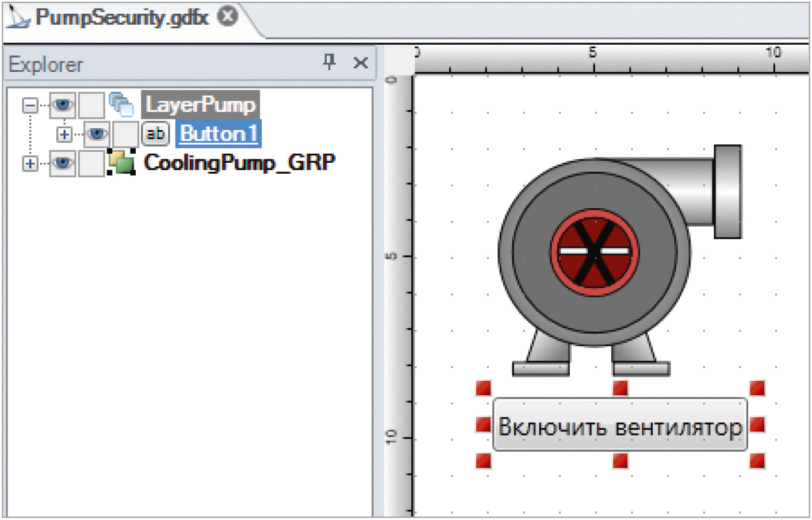Toggle visibility eye for LayerPump
This screenshot has width=812, height=520.
(62, 105)
